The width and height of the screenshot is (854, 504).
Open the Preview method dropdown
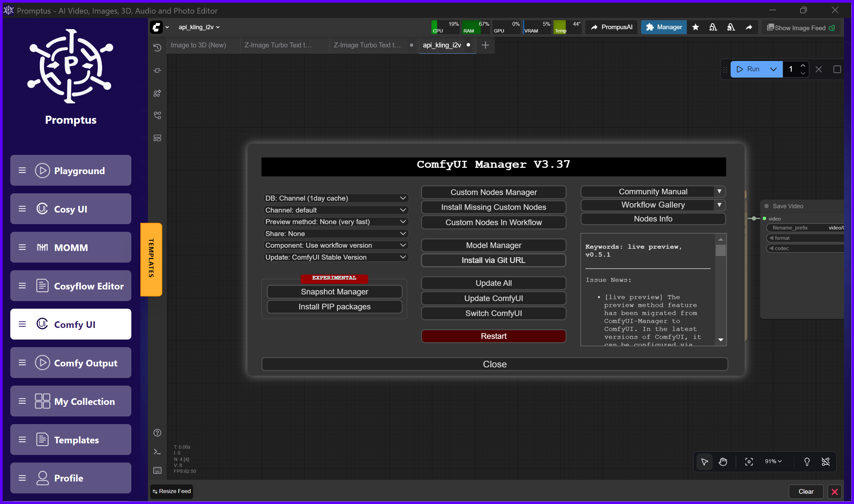(335, 221)
